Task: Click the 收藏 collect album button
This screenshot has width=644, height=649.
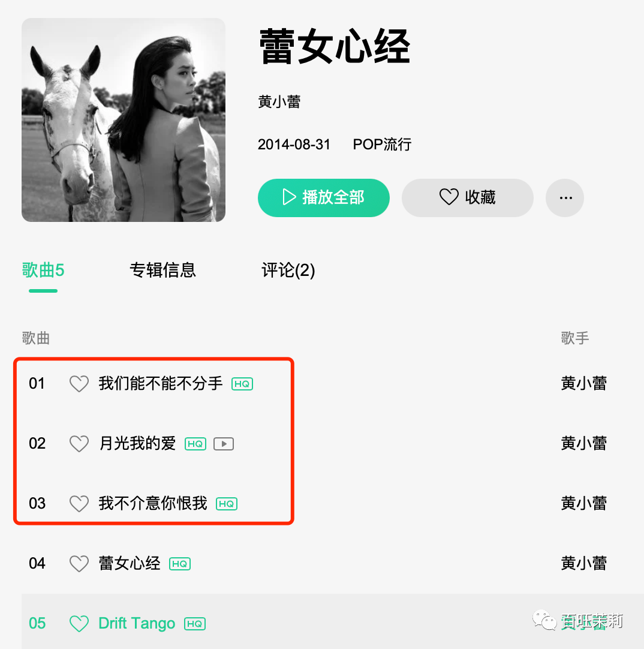Action: pyautogui.click(x=467, y=198)
